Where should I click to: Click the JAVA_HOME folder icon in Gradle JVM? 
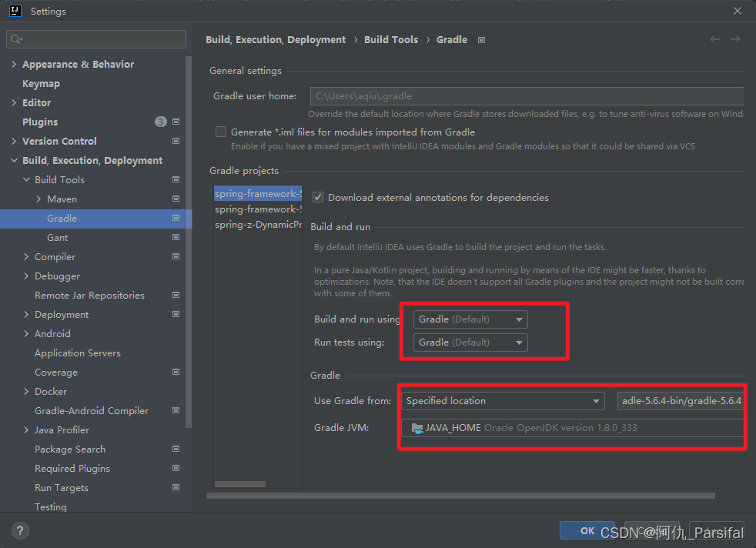click(417, 428)
